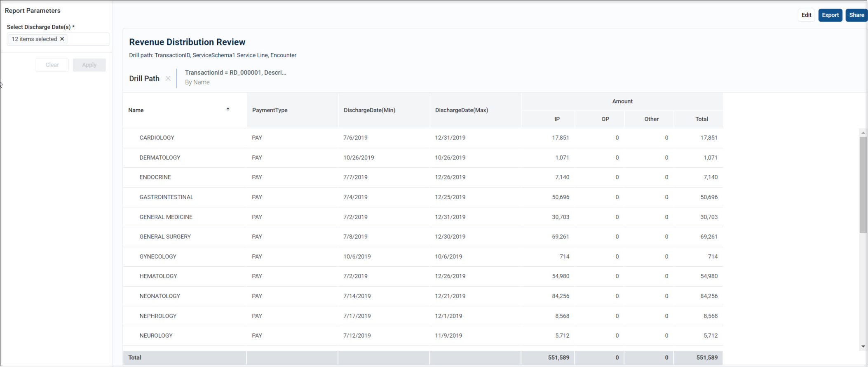Click the Clear button in Report Parameters
Screen dimensions: 868x367
coord(52,65)
